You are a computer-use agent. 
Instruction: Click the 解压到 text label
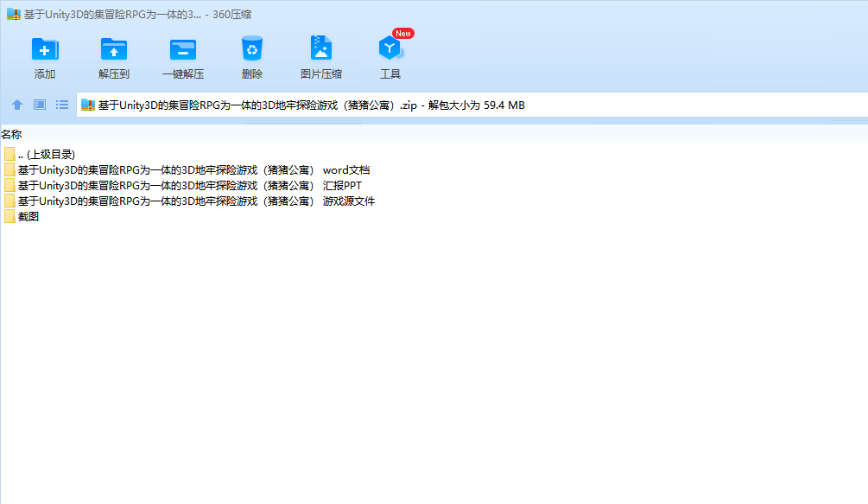tap(113, 73)
